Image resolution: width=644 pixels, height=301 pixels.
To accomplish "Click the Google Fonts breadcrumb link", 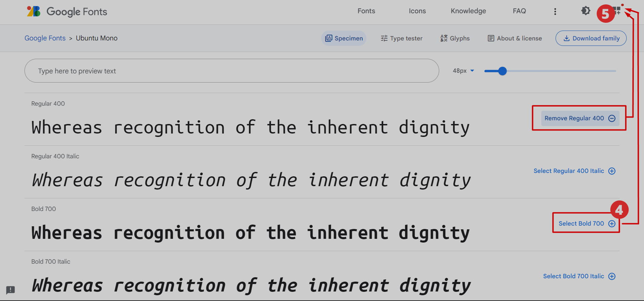I will click(x=45, y=38).
